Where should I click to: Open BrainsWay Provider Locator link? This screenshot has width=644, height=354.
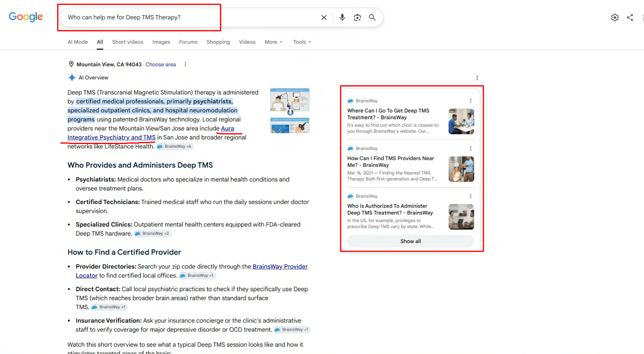pyautogui.click(x=280, y=266)
